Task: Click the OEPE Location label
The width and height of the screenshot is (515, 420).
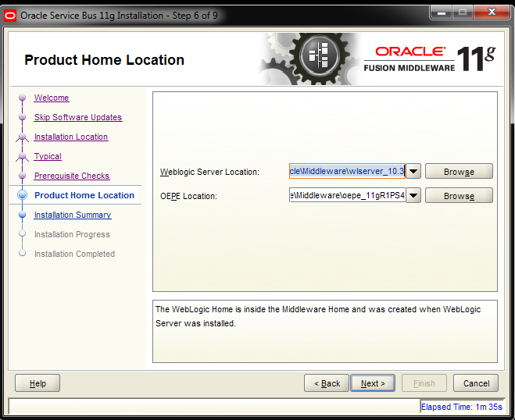Action: tap(188, 196)
